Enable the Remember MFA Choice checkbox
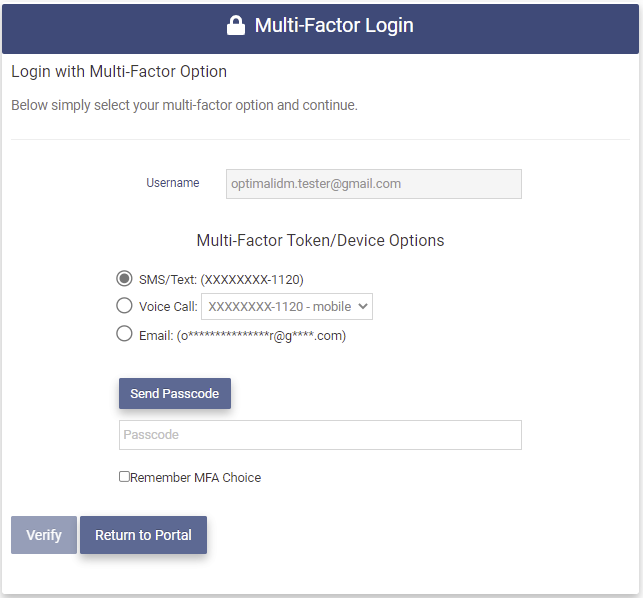Image resolution: width=643 pixels, height=598 pixels. (x=124, y=477)
